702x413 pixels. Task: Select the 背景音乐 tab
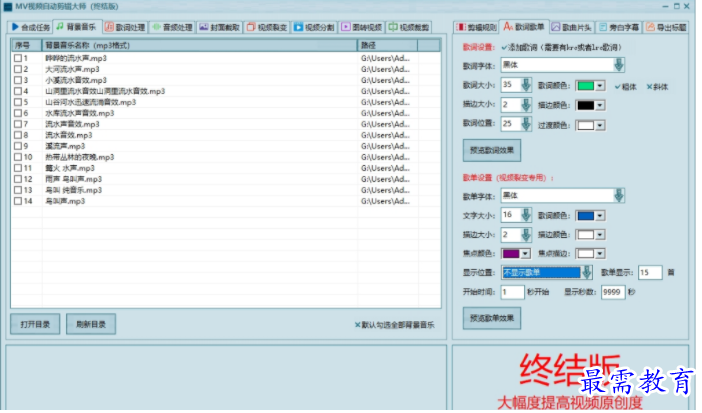click(x=77, y=27)
